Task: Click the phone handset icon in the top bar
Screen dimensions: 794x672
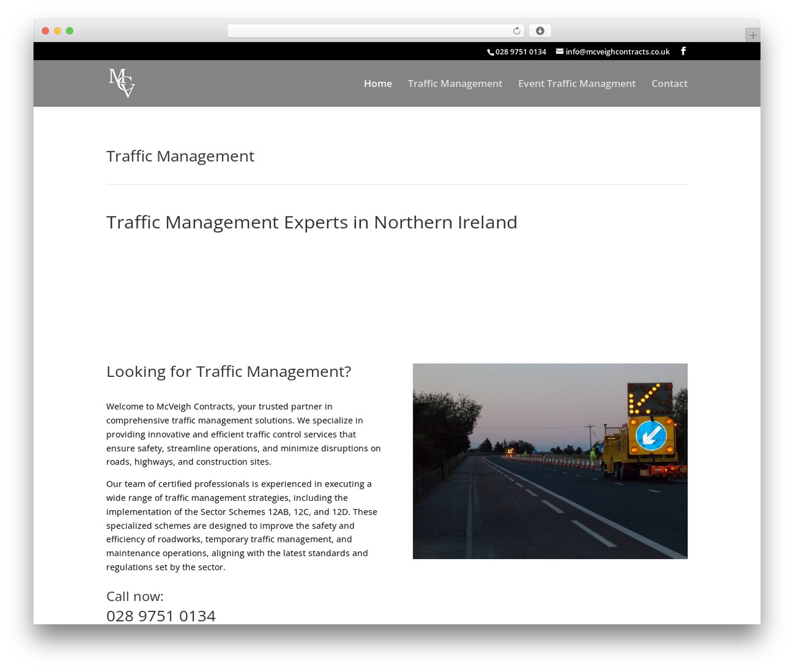Action: point(491,52)
